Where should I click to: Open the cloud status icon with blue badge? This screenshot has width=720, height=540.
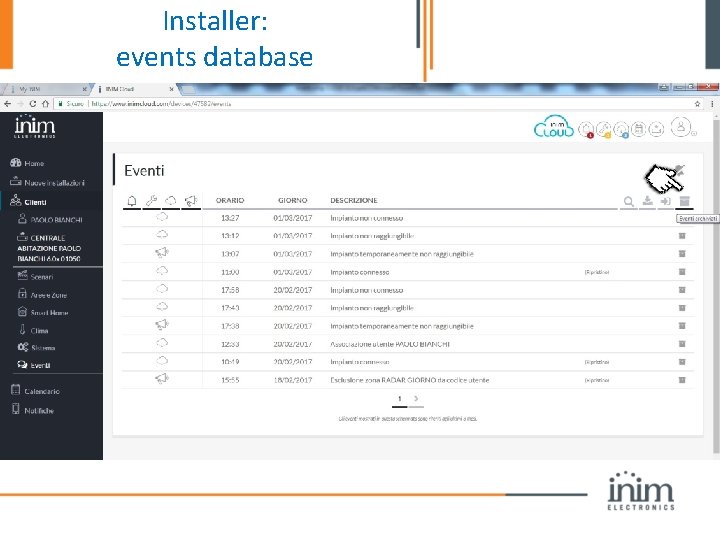click(621, 129)
